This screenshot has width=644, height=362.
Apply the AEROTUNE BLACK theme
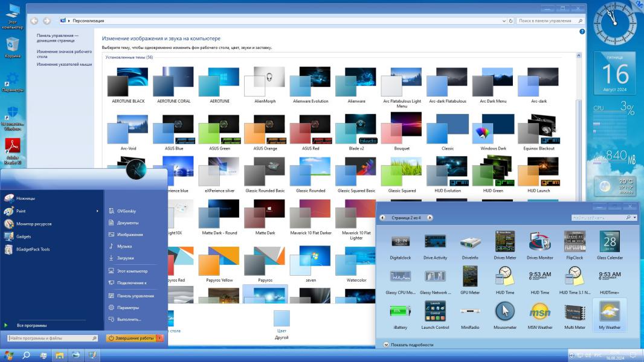(128, 85)
